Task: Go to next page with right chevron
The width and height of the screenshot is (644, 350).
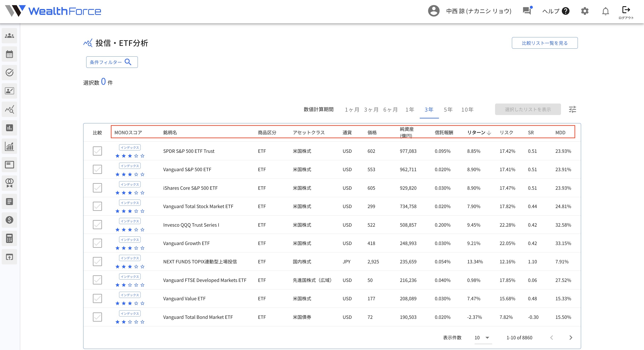Action: [x=571, y=338]
